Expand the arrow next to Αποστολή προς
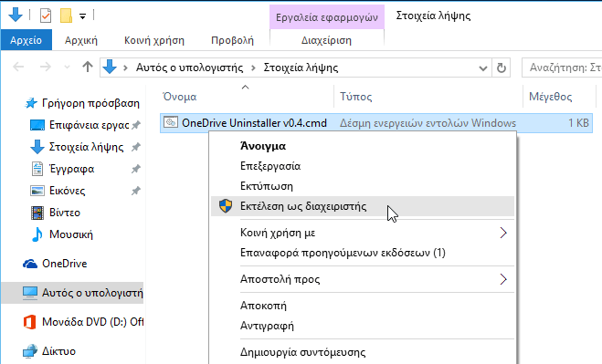602x364 pixels. [x=503, y=279]
